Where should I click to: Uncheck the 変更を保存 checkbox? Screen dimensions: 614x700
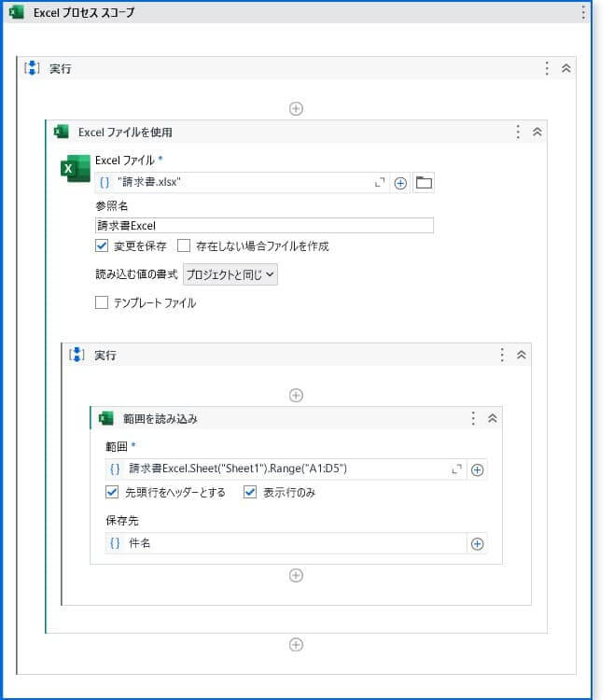(102, 245)
